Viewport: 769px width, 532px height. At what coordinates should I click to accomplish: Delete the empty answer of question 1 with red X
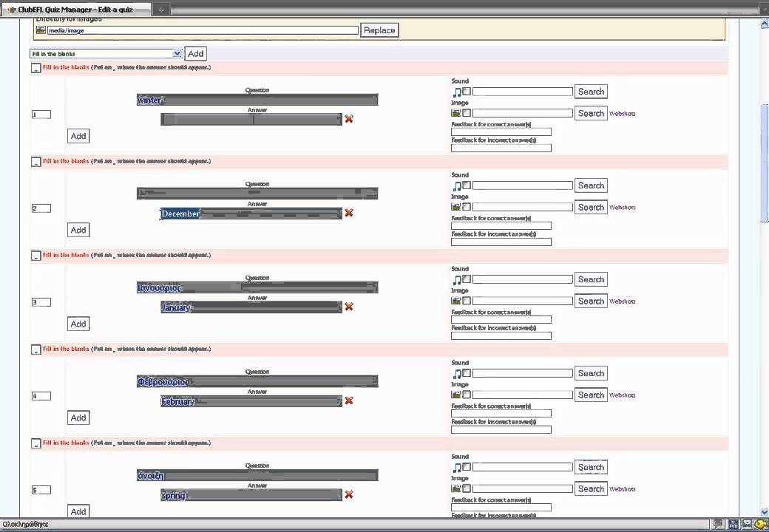pyautogui.click(x=349, y=118)
